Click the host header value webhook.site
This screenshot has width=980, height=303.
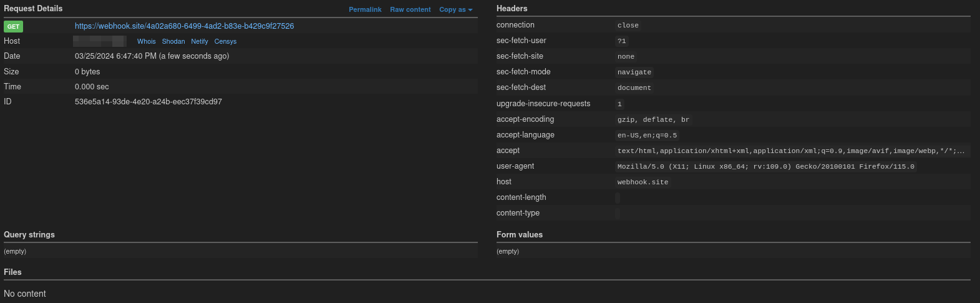(x=643, y=182)
